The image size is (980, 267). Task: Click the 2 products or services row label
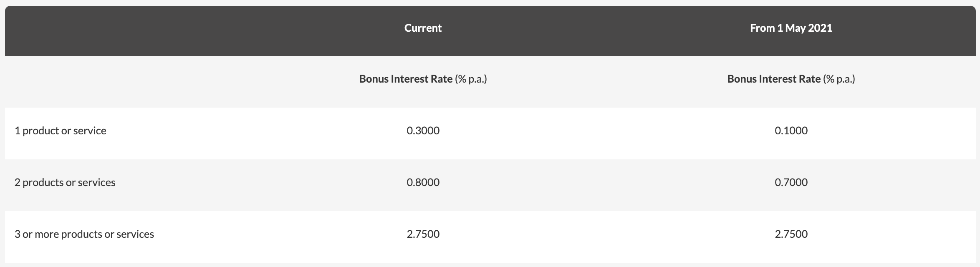(x=65, y=182)
